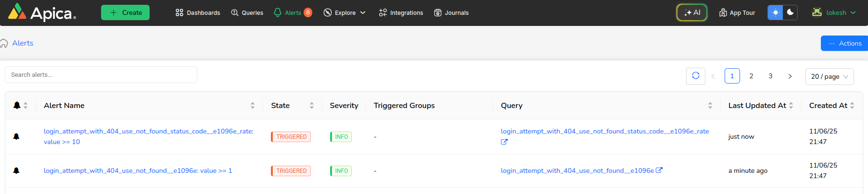The height and width of the screenshot is (194, 868).
Task: Open the blue Actions button
Action: 844,43
